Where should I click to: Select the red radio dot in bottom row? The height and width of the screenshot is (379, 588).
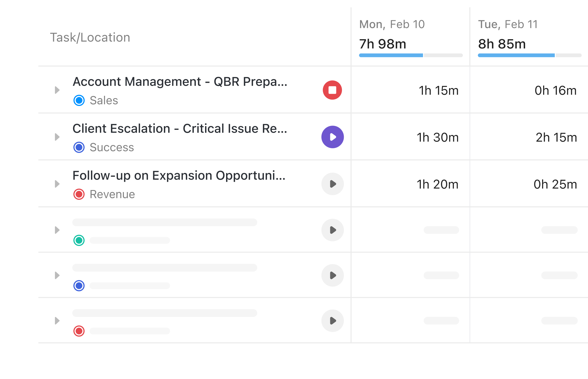79,331
